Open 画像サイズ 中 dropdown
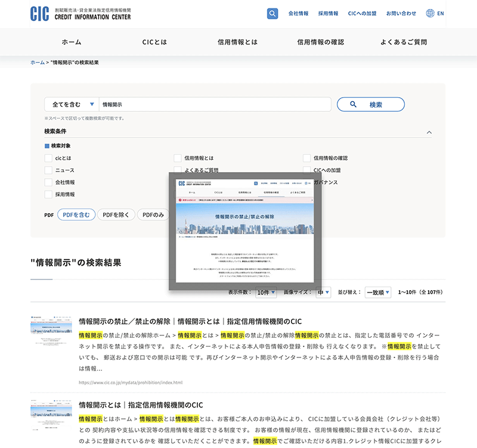 tap(323, 293)
